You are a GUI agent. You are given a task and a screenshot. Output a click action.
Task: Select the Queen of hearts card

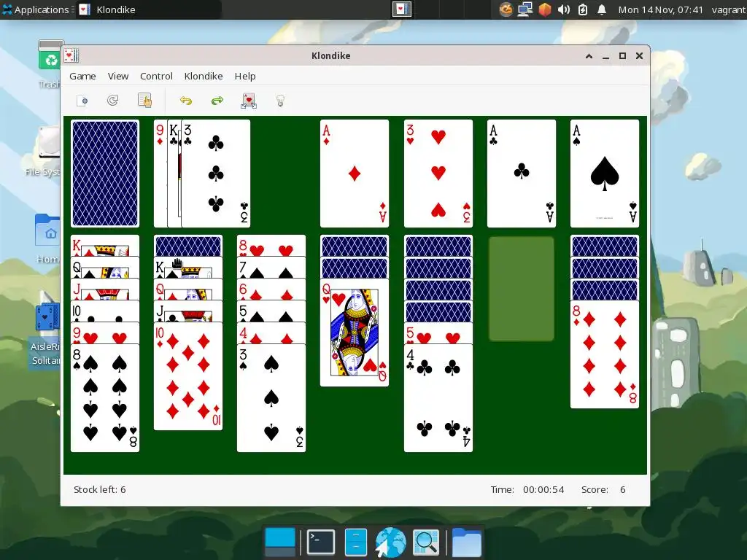355,332
